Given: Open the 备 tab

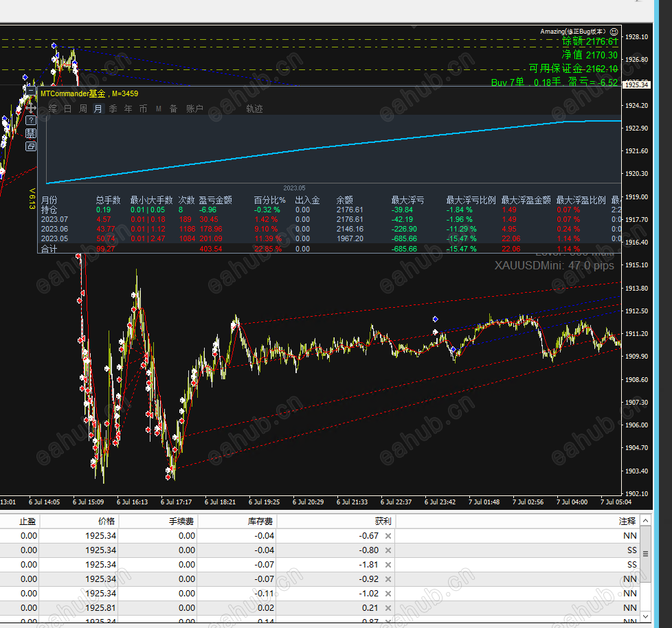Looking at the screenshot, I should coord(173,109).
